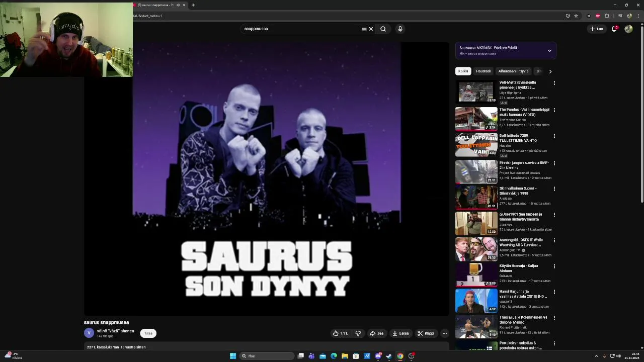Viewport: 644px width, 362px height.
Task: Mute the tab using the speaker icon
Action: click(x=178, y=5)
